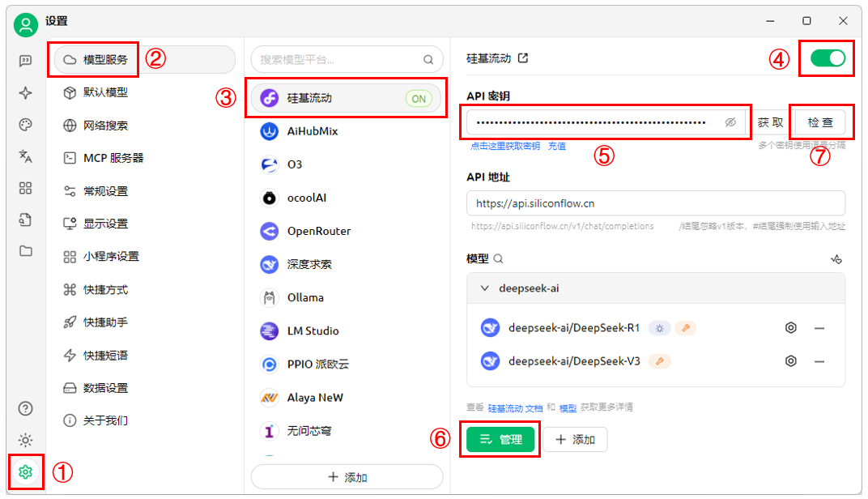Click the model health check icon beside 模型
This screenshot has width=868, height=499.
[x=836, y=258]
